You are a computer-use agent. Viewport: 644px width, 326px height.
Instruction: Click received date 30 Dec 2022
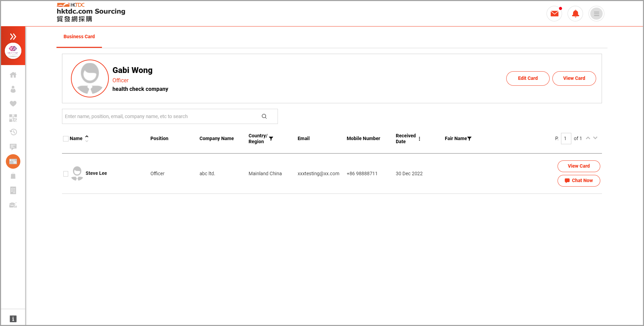(x=409, y=173)
